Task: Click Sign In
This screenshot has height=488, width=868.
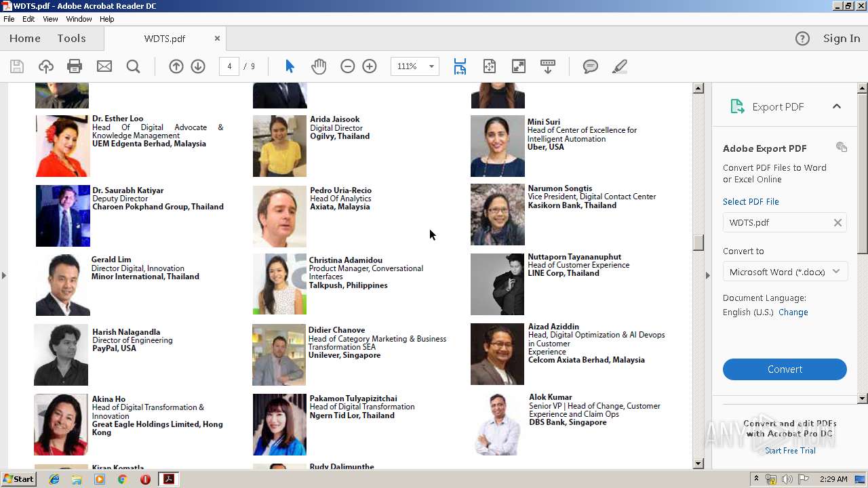Action: coord(842,39)
